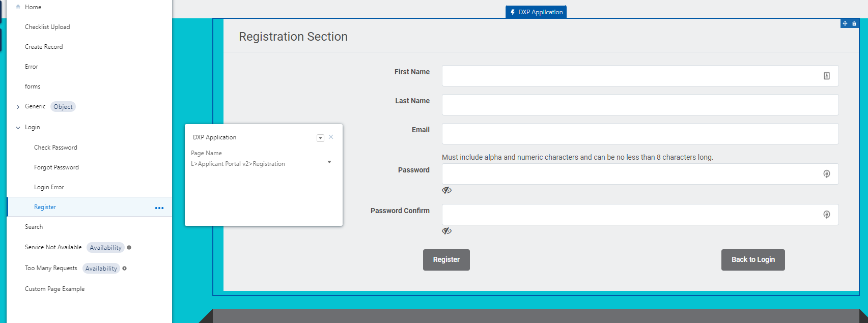Expand the Generic page group
This screenshot has width=868, height=323.
click(18, 107)
